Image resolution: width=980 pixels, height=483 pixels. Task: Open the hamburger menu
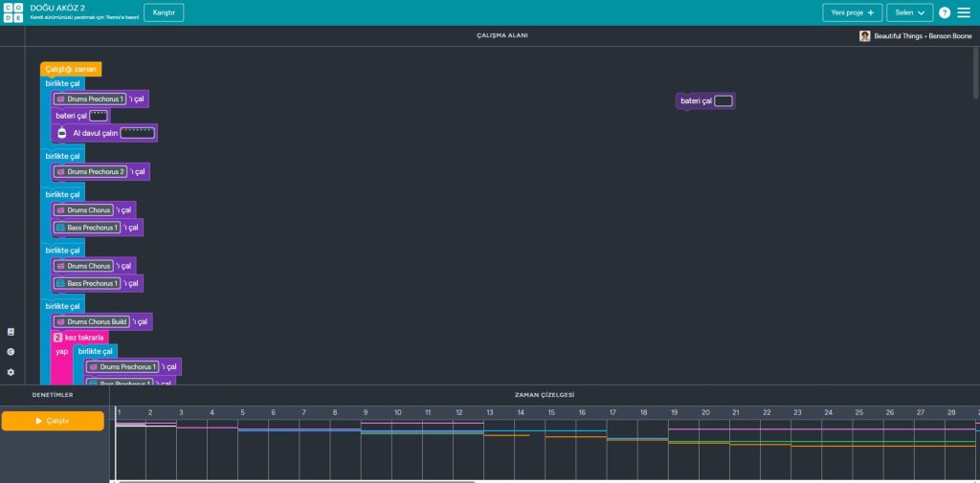[965, 12]
